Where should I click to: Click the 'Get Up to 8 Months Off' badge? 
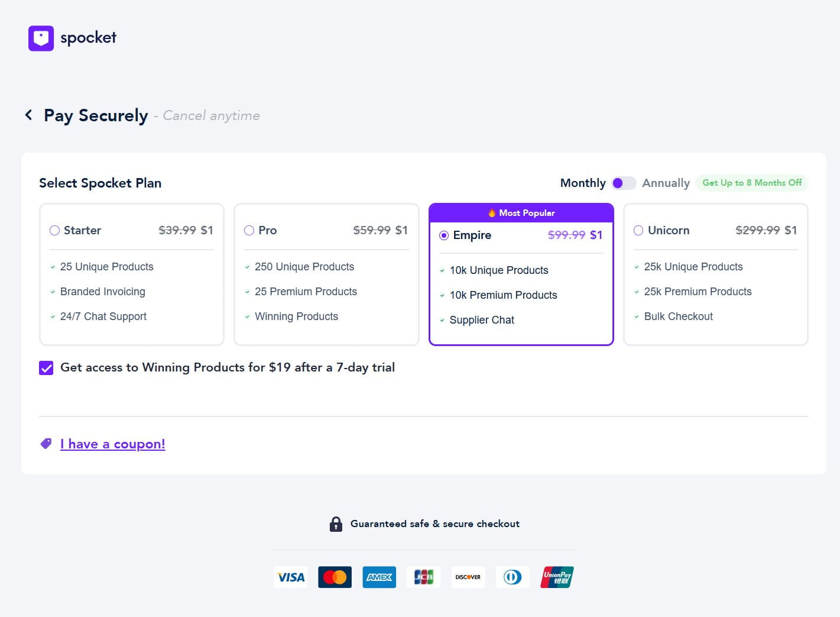(752, 183)
